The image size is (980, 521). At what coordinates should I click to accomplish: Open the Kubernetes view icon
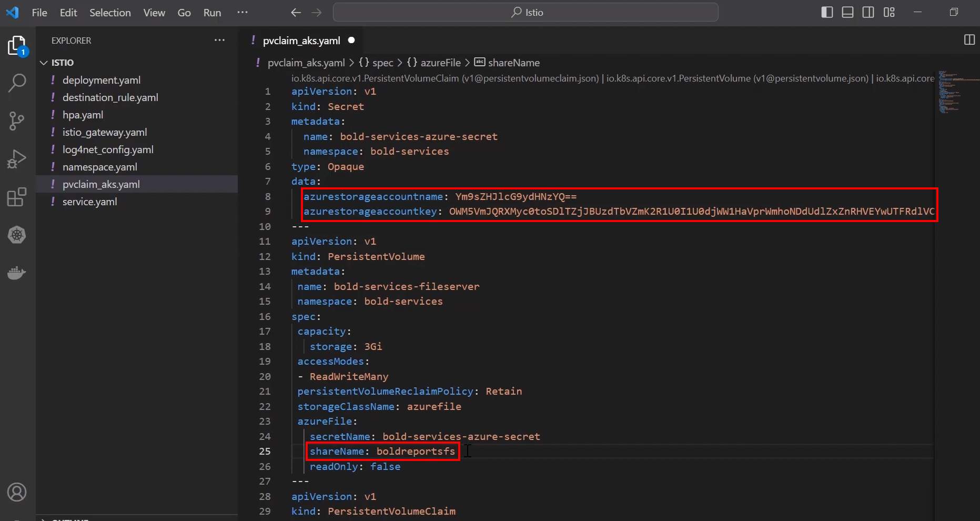(17, 235)
